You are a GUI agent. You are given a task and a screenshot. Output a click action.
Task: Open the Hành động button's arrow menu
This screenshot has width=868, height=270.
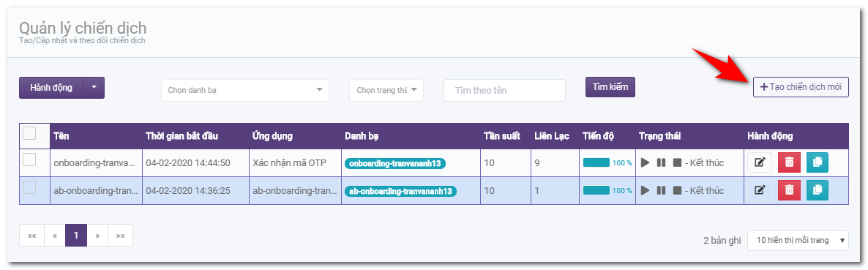pos(94,87)
